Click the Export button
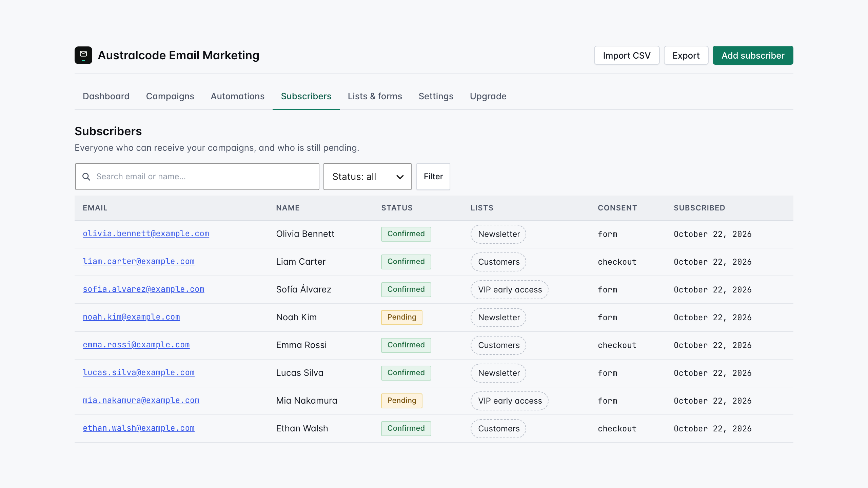This screenshot has width=868, height=488. point(686,55)
